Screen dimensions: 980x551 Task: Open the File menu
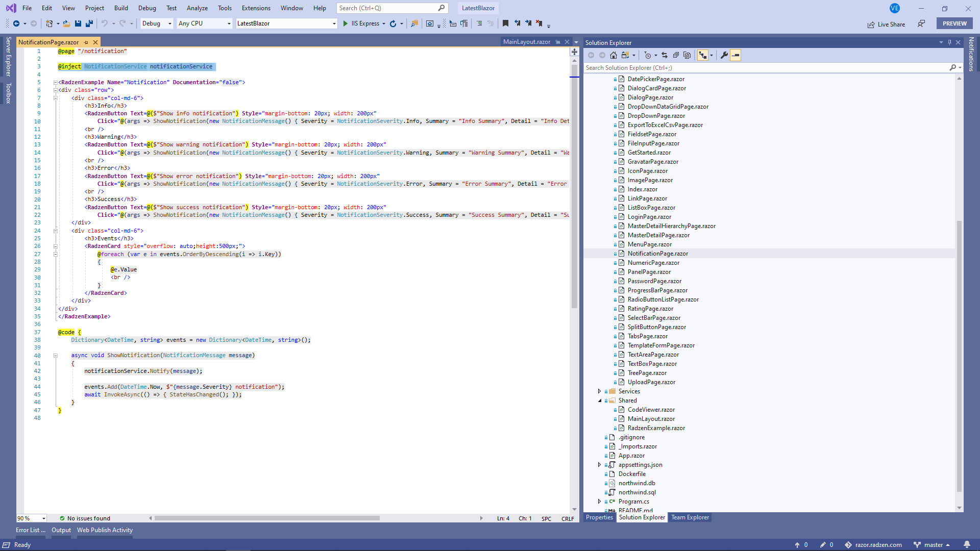[x=27, y=8]
